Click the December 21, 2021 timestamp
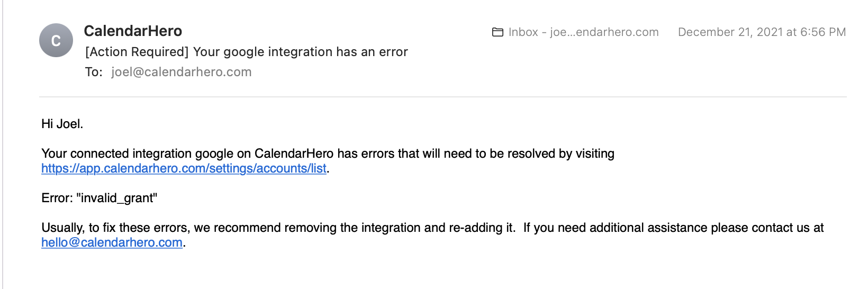Image resolution: width=868 pixels, height=289 pixels. click(762, 32)
